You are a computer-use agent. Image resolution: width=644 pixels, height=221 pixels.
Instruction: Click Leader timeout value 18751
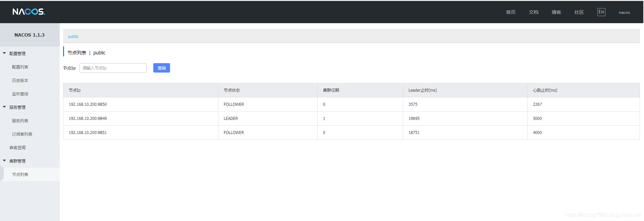click(414, 133)
